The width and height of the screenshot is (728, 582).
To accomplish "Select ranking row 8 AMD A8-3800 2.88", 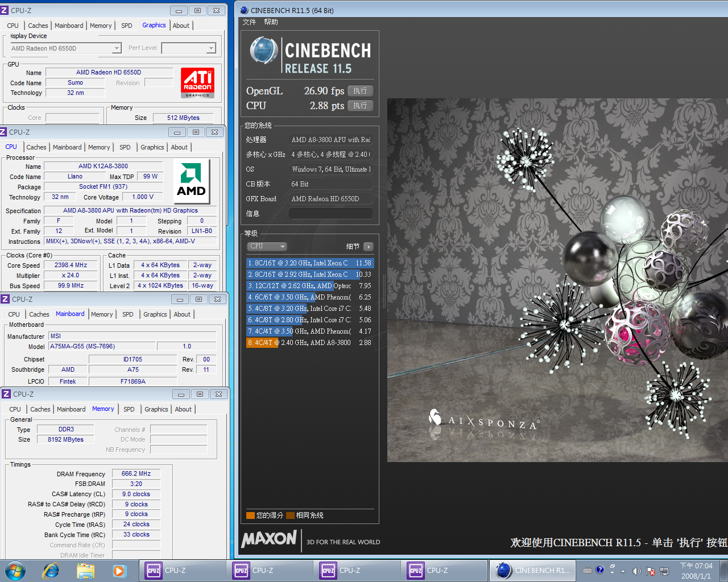I will click(x=310, y=343).
